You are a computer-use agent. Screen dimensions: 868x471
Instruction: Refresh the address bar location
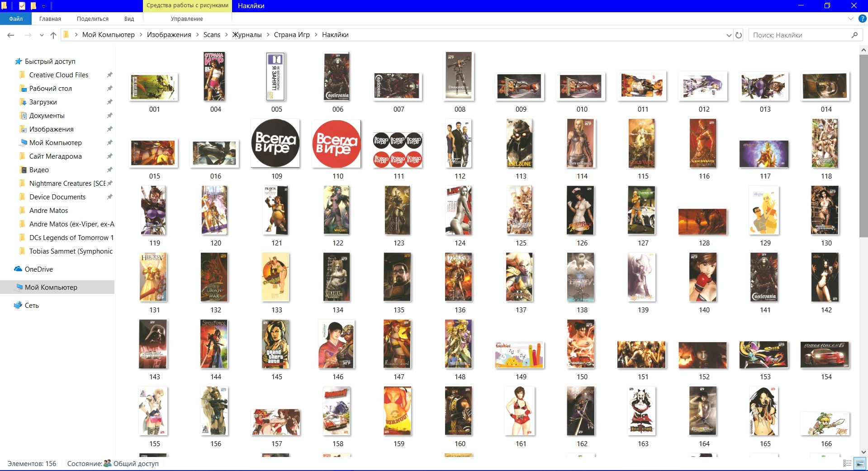[x=739, y=35]
